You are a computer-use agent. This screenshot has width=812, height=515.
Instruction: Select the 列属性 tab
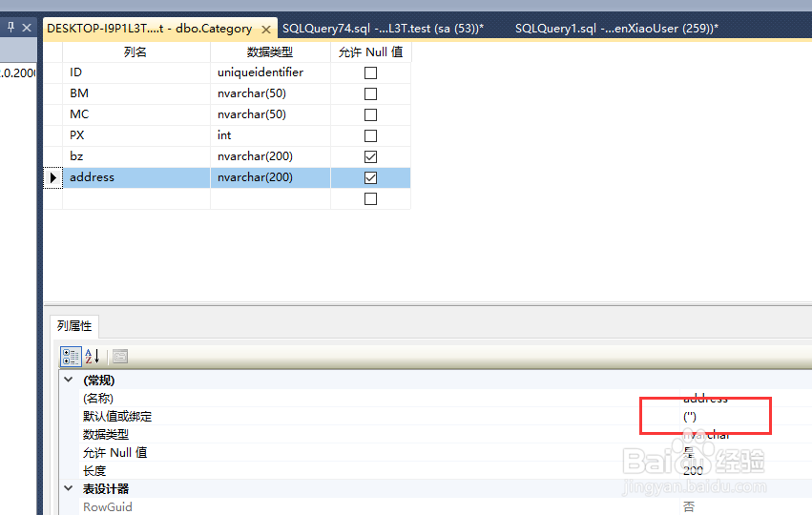(74, 326)
